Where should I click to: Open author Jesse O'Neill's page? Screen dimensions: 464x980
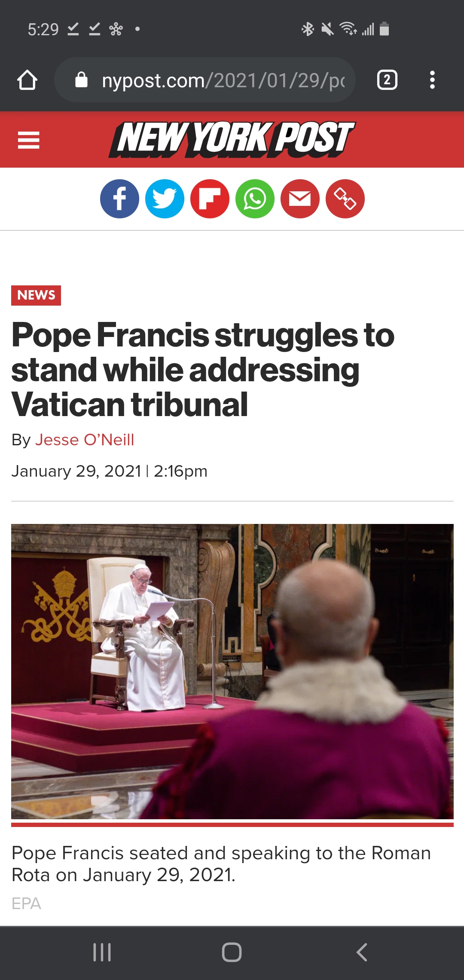point(85,440)
